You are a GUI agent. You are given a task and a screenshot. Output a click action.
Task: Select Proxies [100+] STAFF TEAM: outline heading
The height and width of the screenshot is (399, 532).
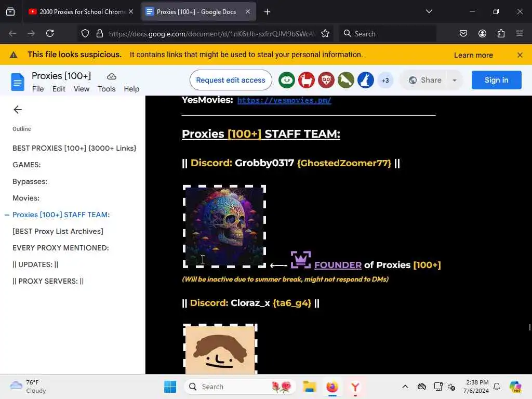pos(61,215)
